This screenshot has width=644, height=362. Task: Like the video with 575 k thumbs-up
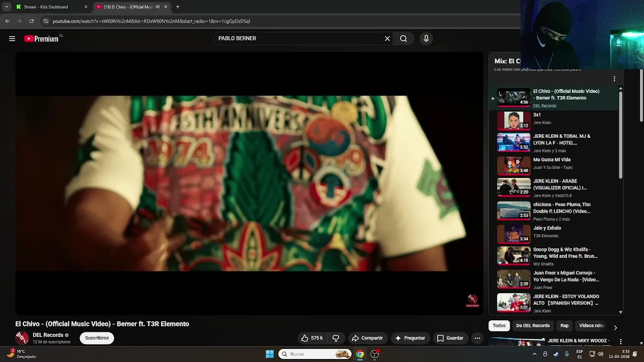coord(312,338)
